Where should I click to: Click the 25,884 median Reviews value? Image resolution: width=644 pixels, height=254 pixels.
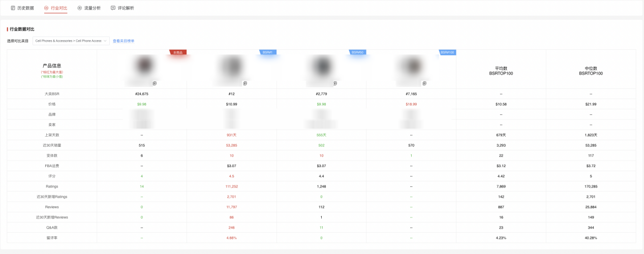[591, 207]
